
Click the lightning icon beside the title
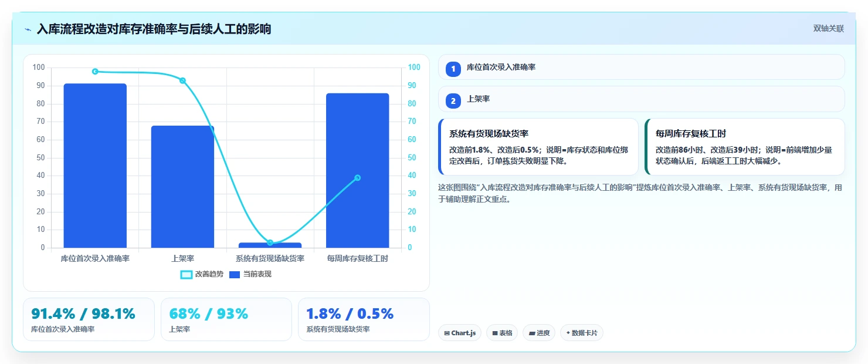(28, 29)
